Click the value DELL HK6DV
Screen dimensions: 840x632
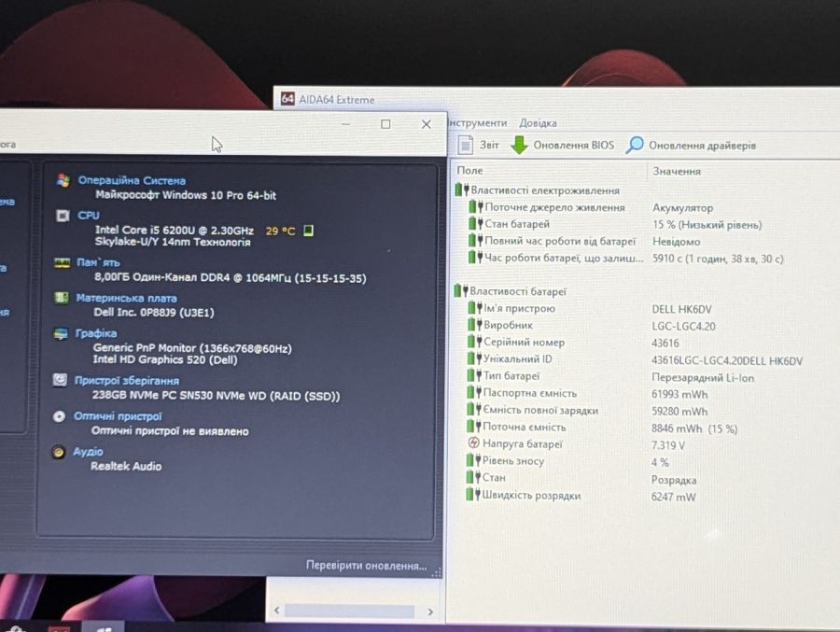point(681,309)
